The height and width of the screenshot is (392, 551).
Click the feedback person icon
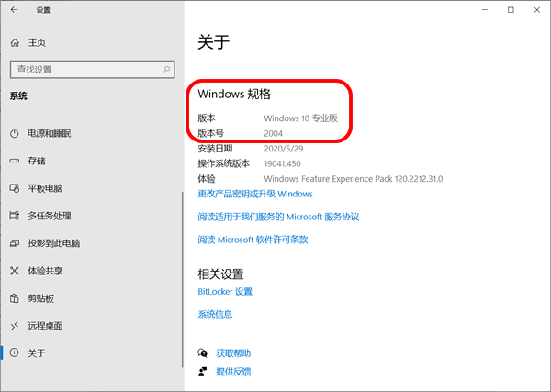pyautogui.click(x=202, y=372)
